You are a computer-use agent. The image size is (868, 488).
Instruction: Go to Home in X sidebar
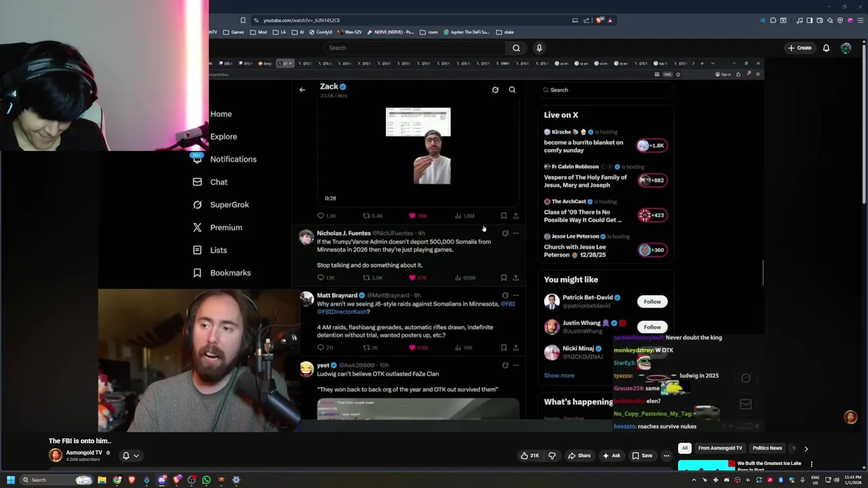221,114
